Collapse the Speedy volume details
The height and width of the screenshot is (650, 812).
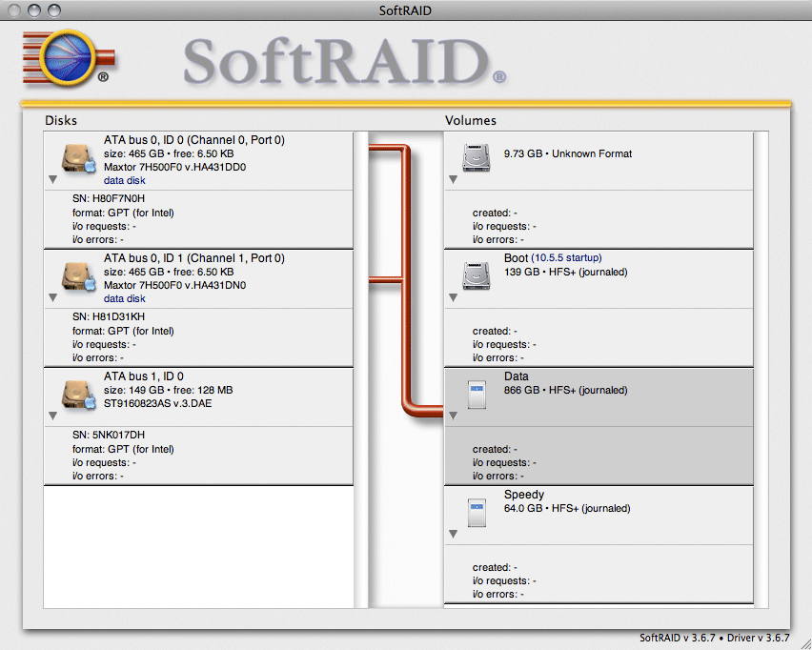pyautogui.click(x=453, y=534)
